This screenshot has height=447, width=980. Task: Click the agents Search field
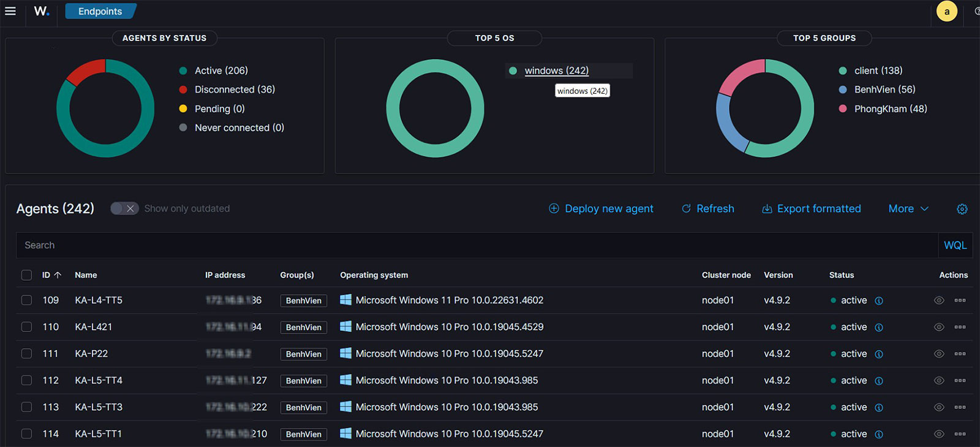point(477,245)
